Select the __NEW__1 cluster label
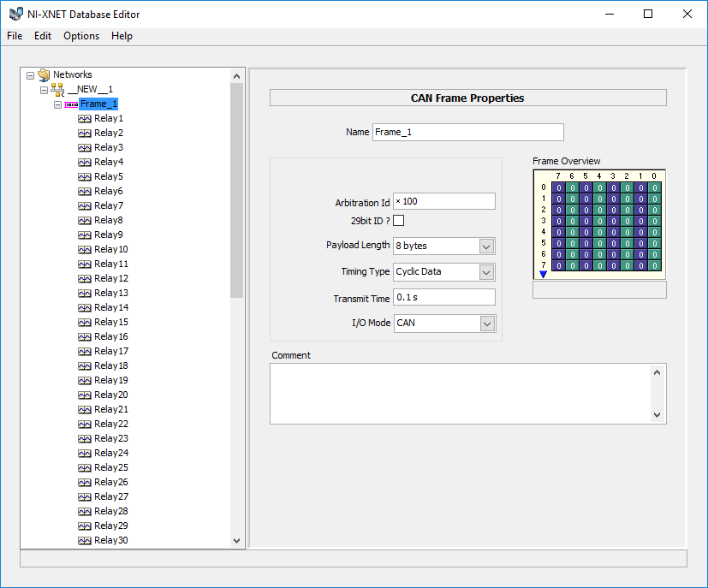Image resolution: width=708 pixels, height=588 pixels. 90,89
